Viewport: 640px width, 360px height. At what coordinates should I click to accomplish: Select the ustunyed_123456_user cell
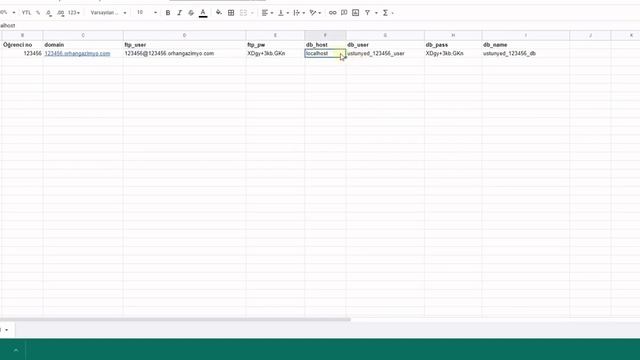point(385,53)
